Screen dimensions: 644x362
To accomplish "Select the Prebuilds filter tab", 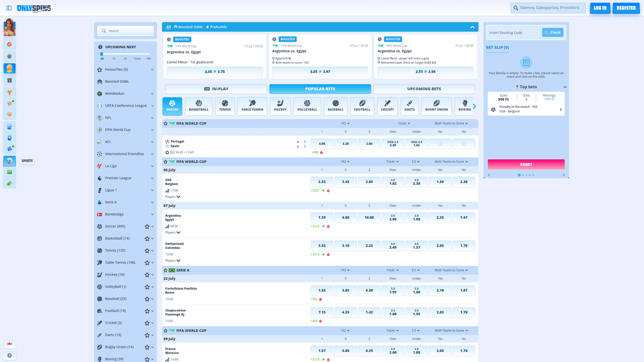I will pos(216,27).
